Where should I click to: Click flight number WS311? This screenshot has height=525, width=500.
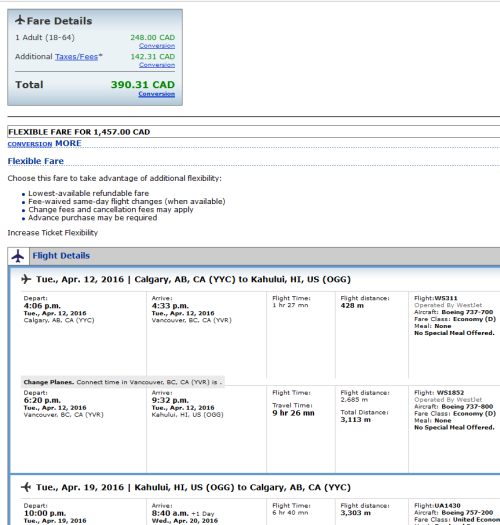coord(446,298)
